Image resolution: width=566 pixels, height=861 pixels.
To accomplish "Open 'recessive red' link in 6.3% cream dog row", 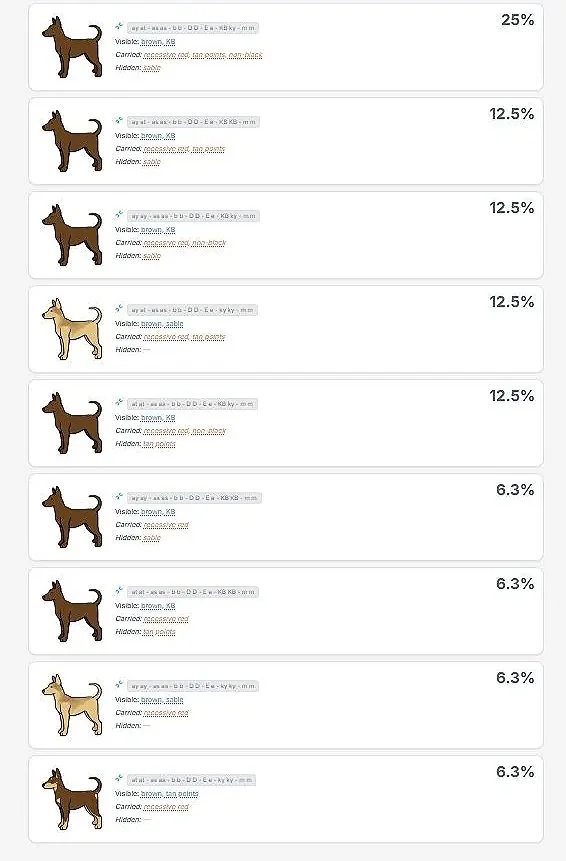I will point(166,713).
